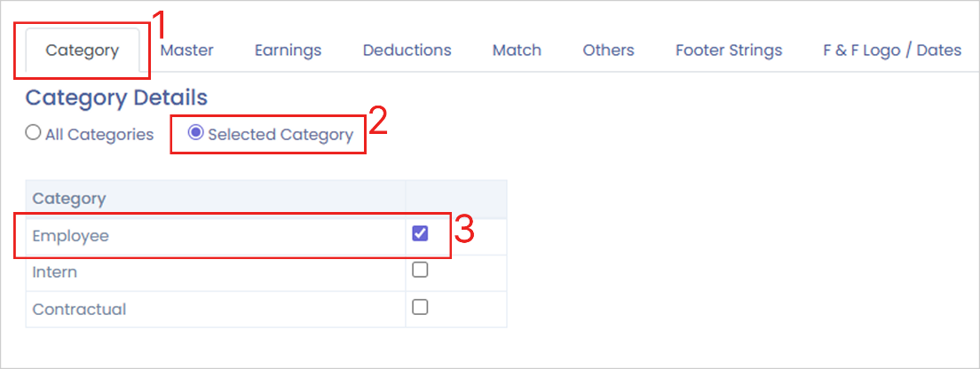Open the Category tab
The height and width of the screenshot is (369, 980).
[82, 51]
